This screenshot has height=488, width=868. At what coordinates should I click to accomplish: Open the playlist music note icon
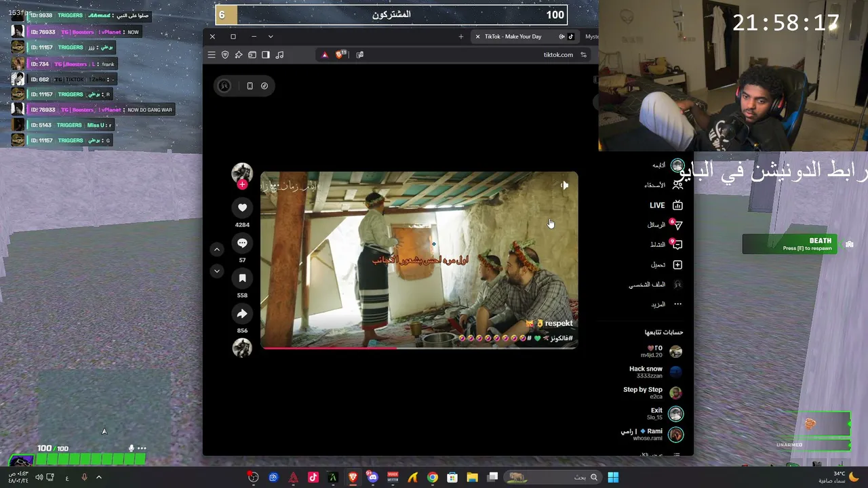pyautogui.click(x=279, y=55)
